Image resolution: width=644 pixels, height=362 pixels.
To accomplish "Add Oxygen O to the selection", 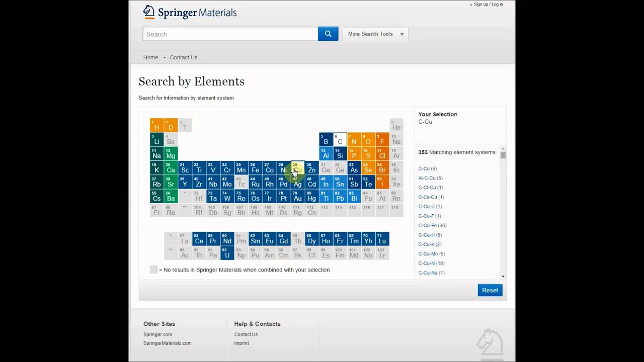I will [368, 139].
